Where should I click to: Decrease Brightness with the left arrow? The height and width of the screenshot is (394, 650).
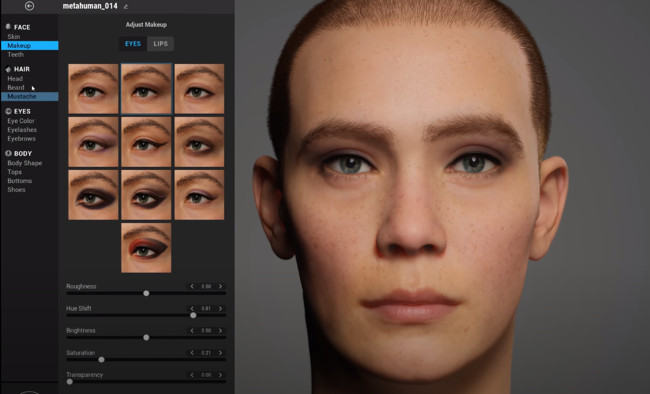pyautogui.click(x=192, y=331)
